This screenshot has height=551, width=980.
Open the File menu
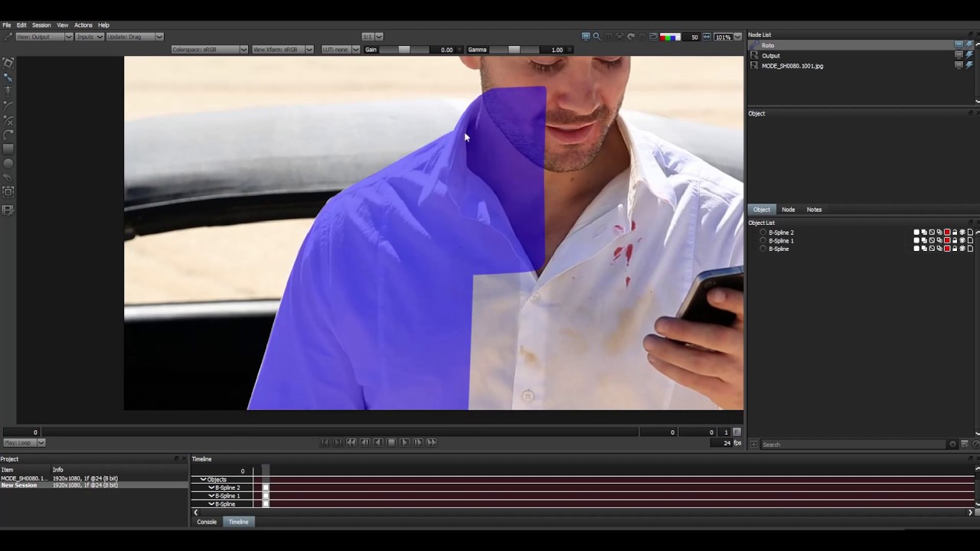(x=7, y=25)
